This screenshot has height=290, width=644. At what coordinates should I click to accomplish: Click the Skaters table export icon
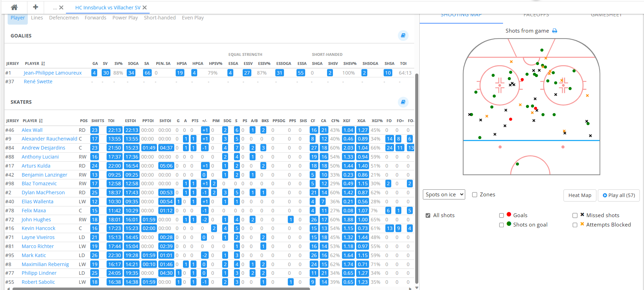coord(403,102)
